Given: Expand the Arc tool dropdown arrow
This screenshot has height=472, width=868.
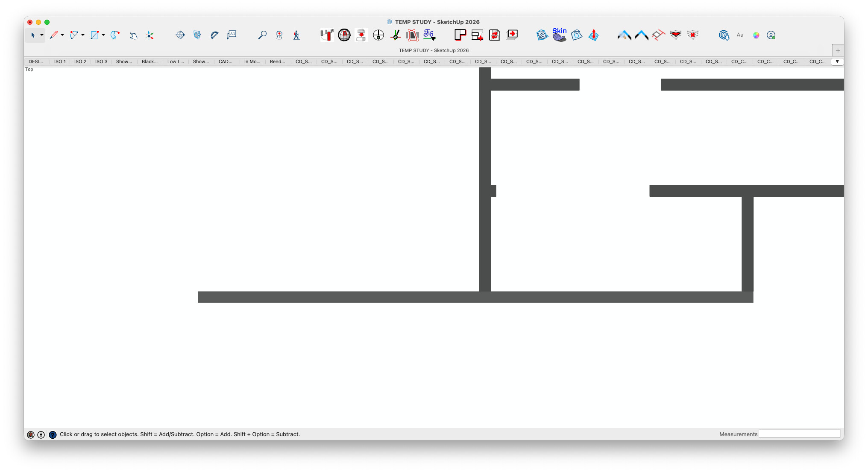Looking at the screenshot, I should [x=83, y=35].
